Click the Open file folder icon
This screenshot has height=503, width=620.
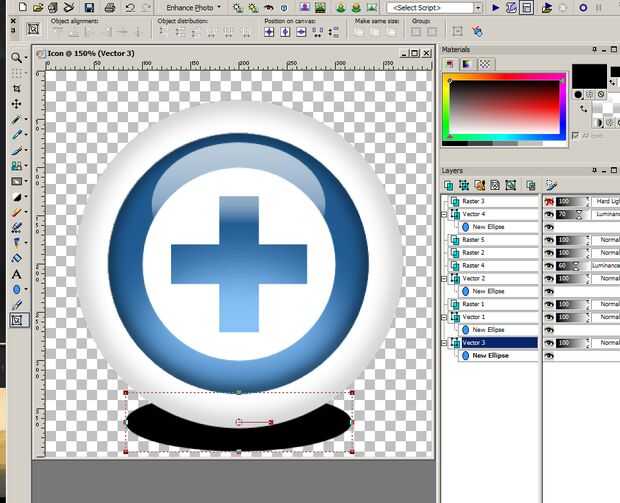[x=38, y=7]
